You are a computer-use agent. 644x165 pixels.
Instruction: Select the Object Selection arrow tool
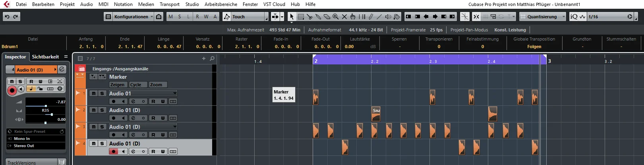point(292,17)
